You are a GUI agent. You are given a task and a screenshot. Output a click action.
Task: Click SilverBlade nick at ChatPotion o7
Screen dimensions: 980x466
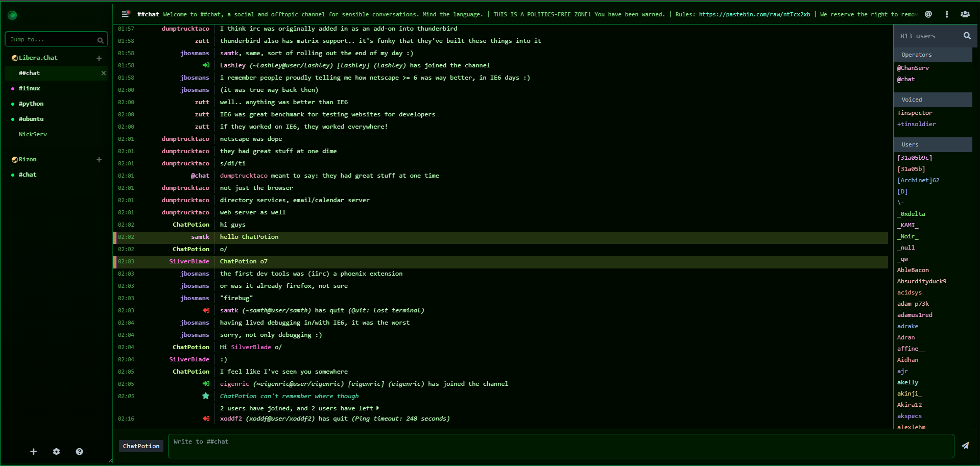point(189,261)
